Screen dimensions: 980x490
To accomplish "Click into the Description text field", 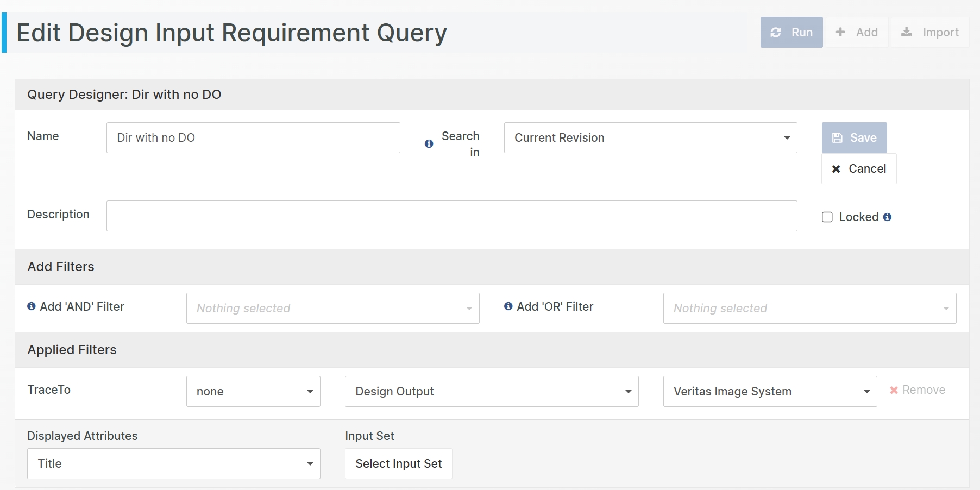I will pos(451,216).
